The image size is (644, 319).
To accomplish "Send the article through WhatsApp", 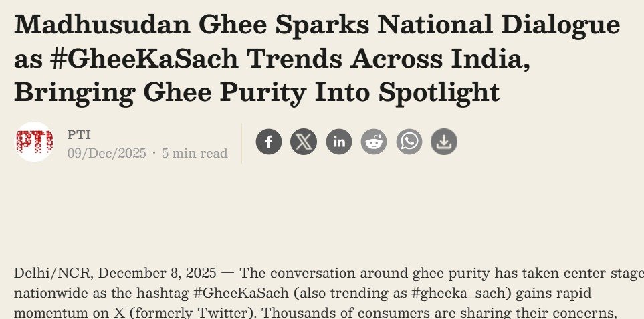I will coord(409,142).
